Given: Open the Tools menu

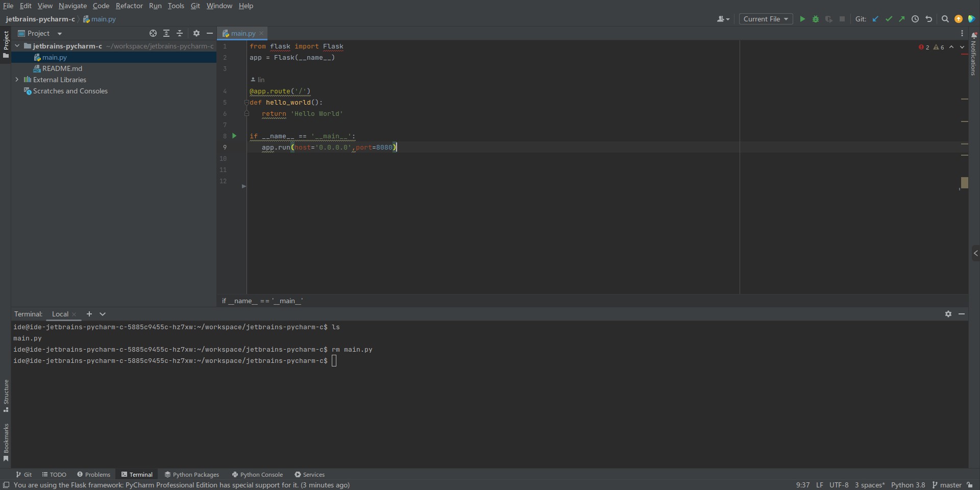Looking at the screenshot, I should (x=176, y=6).
